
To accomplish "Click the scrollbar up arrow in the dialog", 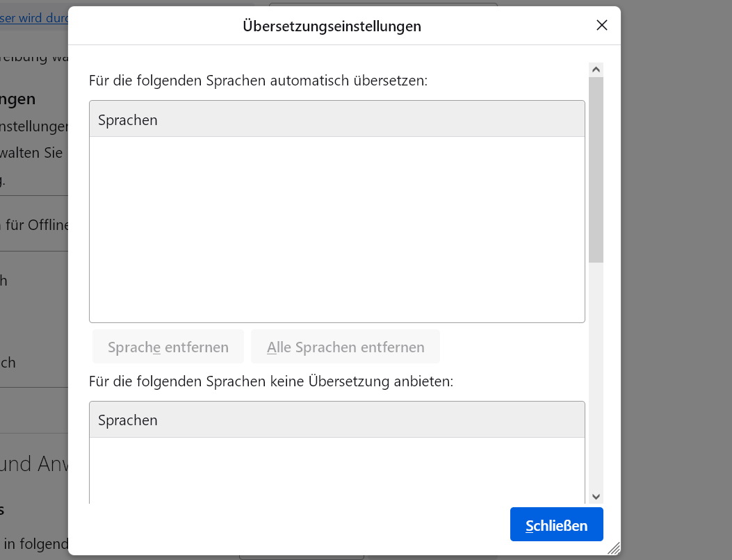I will 596,69.
